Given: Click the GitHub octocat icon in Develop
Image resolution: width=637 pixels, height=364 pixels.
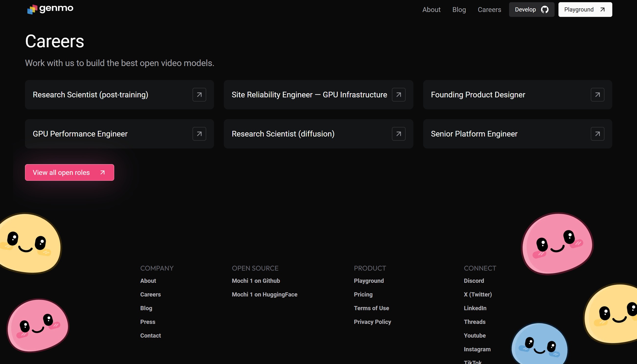Looking at the screenshot, I should [545, 10].
